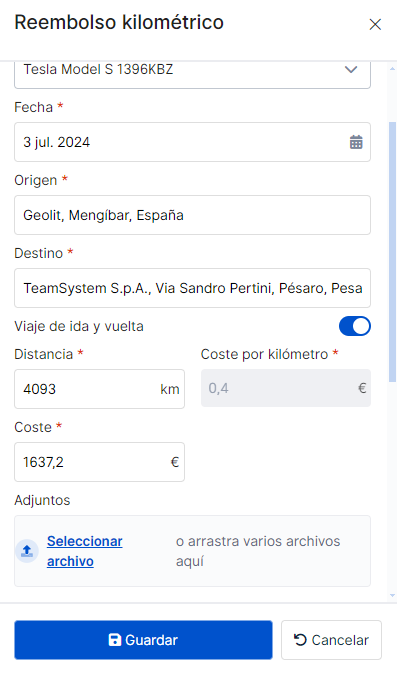
Task: Click the scroll up arrow of panel
Action: tap(392, 68)
